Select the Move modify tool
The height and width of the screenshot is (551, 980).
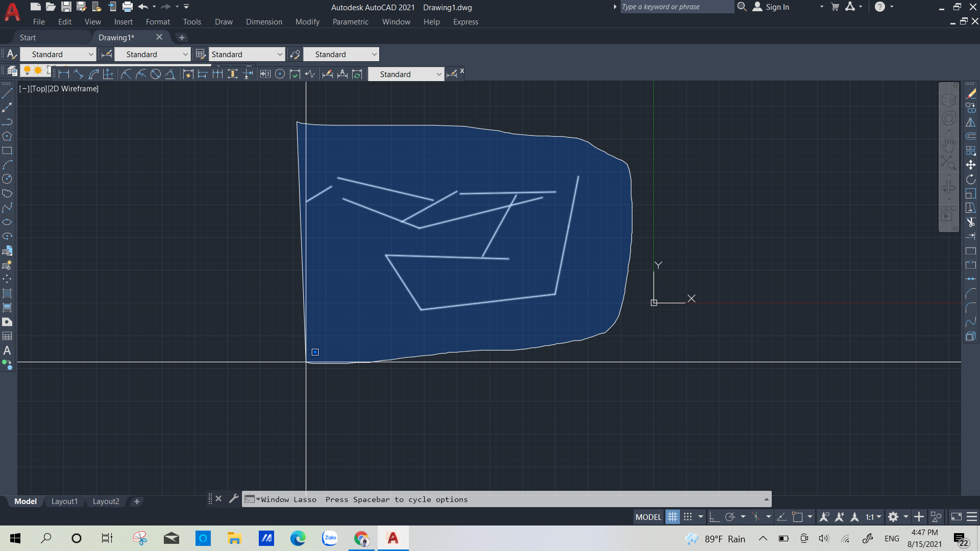(x=971, y=165)
